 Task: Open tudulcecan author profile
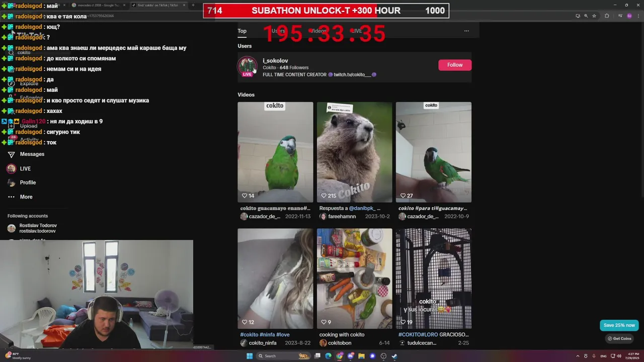(422, 343)
